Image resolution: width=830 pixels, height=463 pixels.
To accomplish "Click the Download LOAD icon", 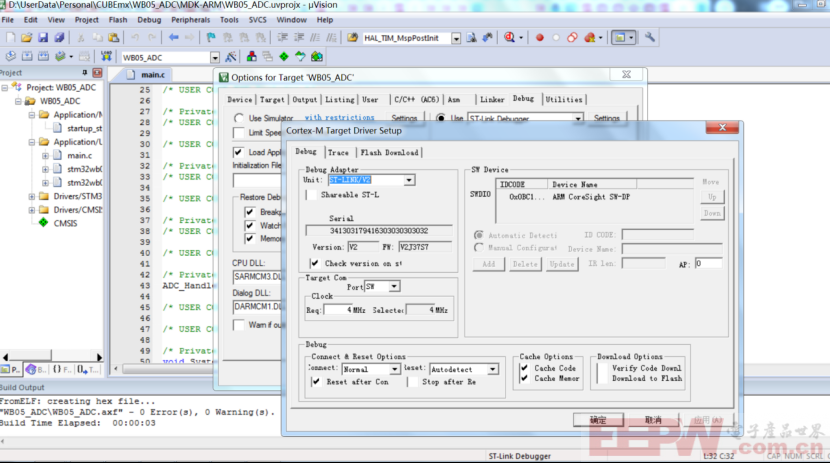I will click(106, 57).
